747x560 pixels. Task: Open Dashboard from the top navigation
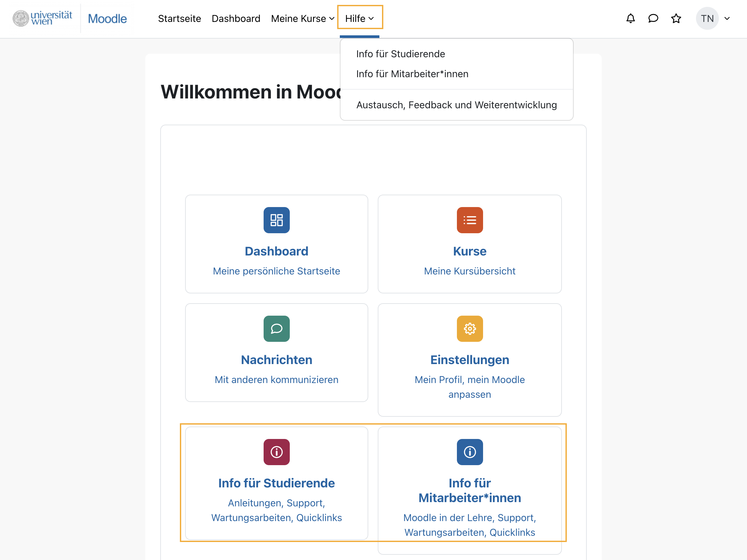236,19
